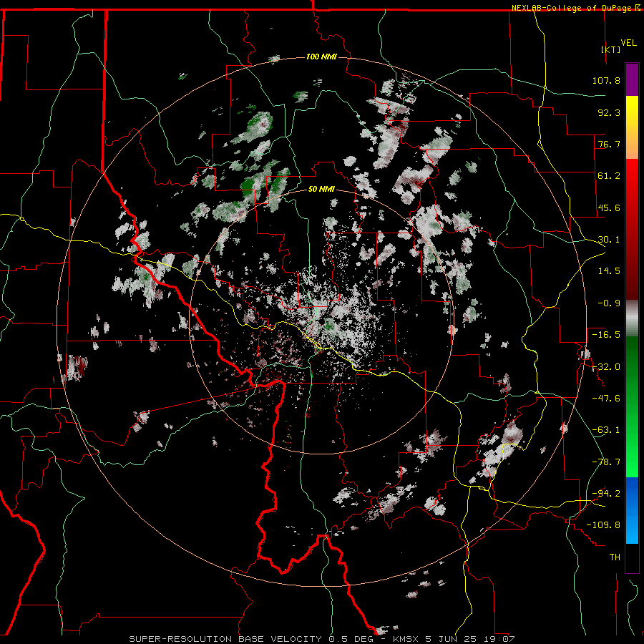Select the 92.3 velocity scale value
Image resolution: width=644 pixels, height=644 pixels.
pos(609,112)
